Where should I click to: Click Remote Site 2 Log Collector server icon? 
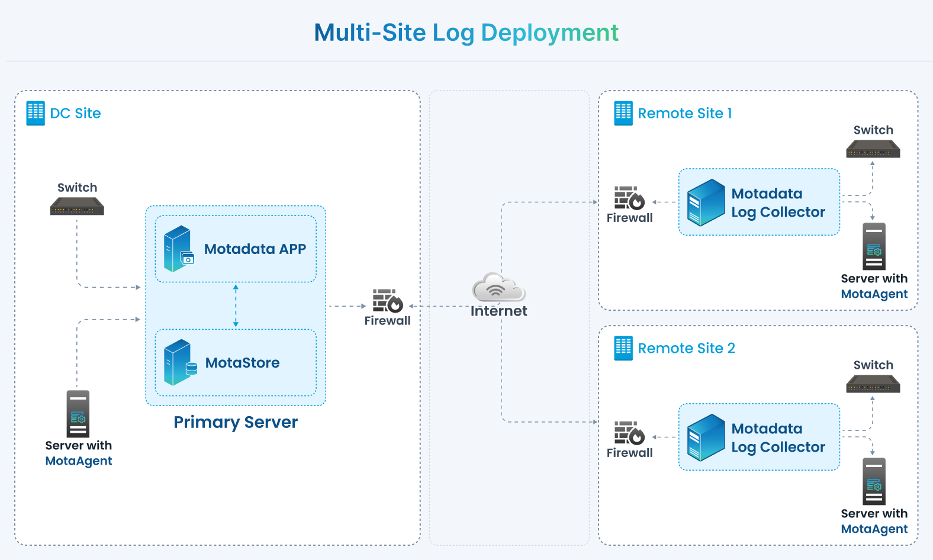click(x=706, y=437)
